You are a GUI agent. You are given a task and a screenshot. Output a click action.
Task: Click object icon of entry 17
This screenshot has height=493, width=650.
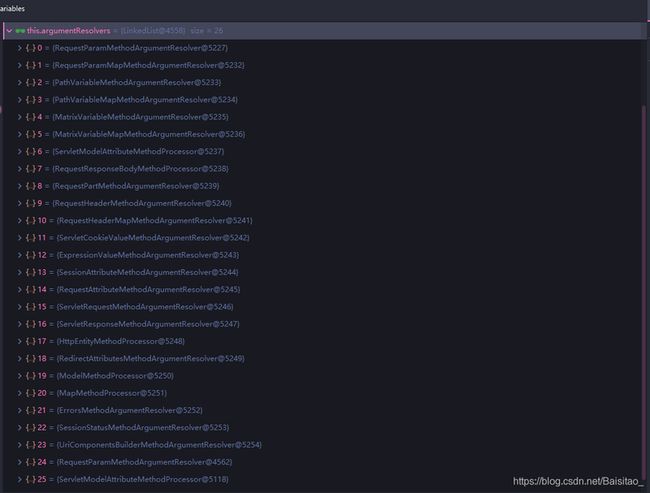31,342
